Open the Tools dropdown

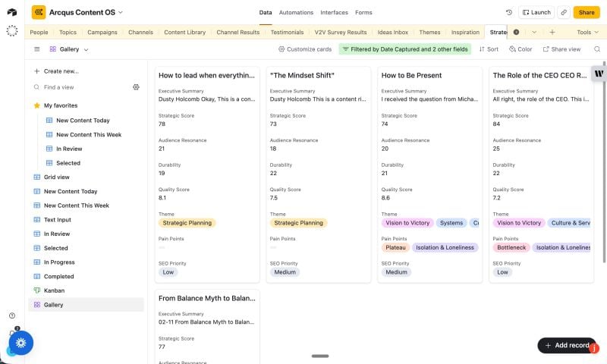tap(587, 32)
